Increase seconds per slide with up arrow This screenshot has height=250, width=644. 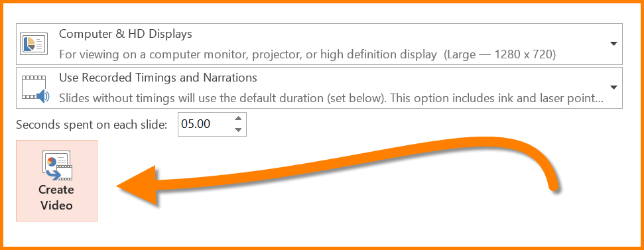tap(237, 118)
